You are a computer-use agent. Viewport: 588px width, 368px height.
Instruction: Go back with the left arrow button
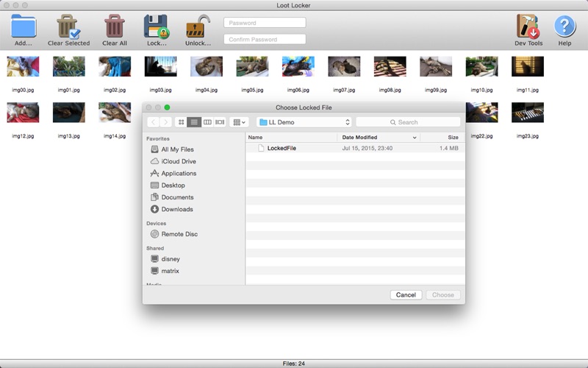pyautogui.click(x=153, y=122)
